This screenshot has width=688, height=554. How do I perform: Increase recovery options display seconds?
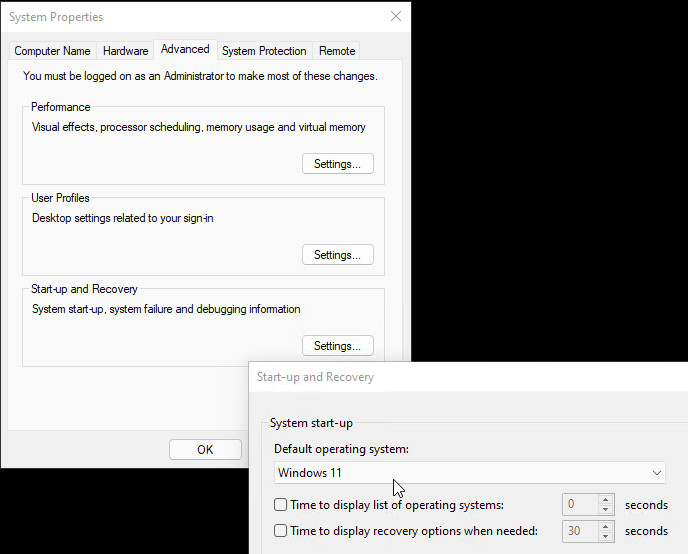tap(605, 526)
